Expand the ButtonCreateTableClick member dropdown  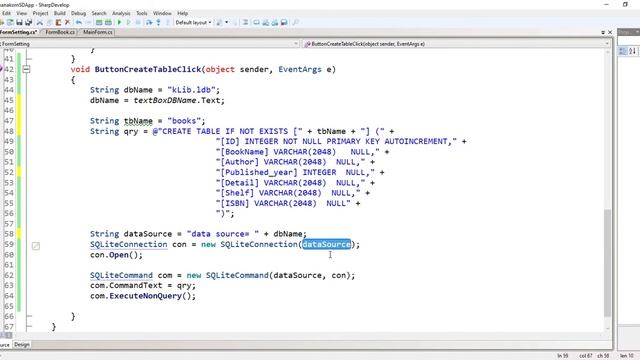(607, 44)
